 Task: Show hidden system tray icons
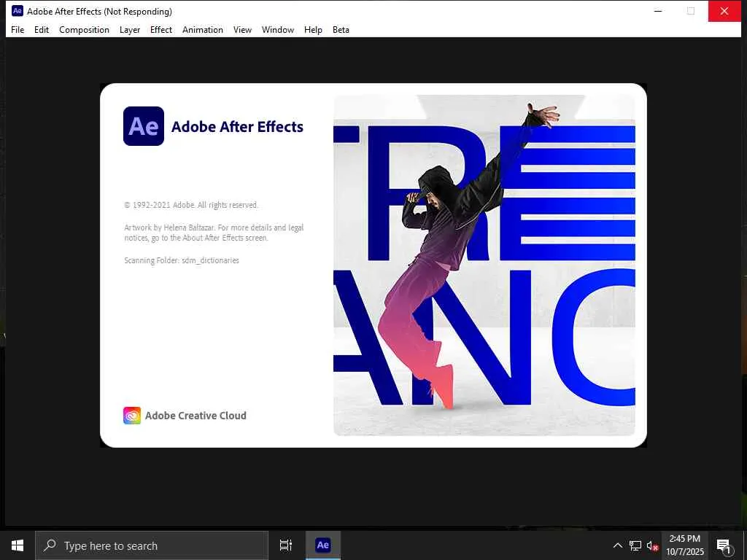[x=617, y=545]
